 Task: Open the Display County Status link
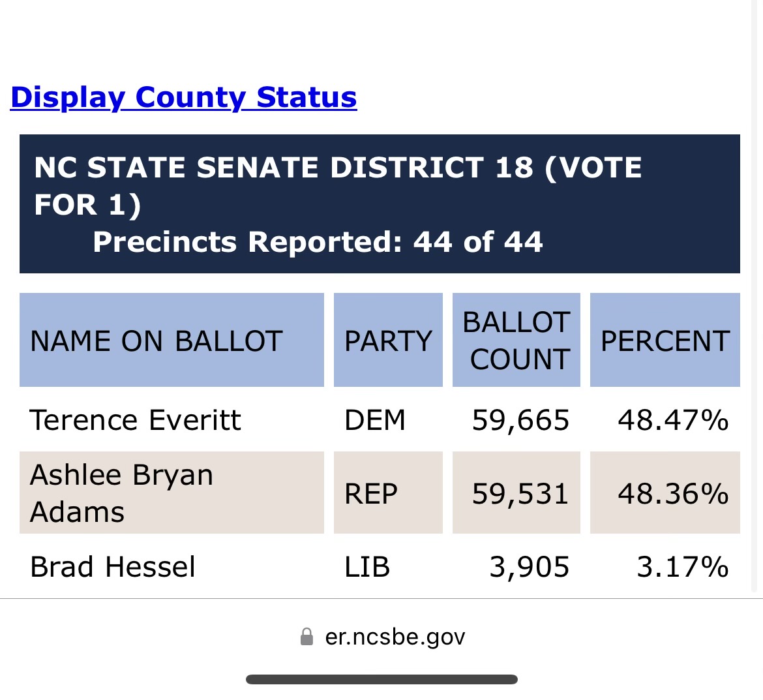coord(183,97)
